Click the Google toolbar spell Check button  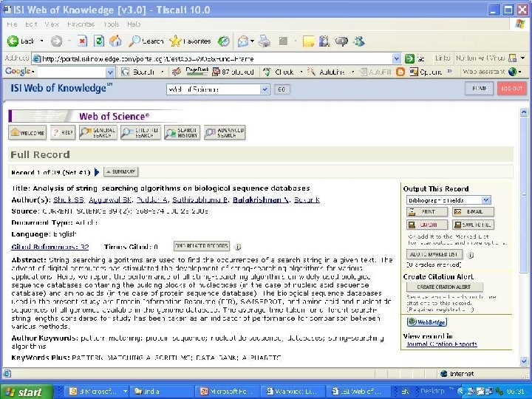(279, 72)
